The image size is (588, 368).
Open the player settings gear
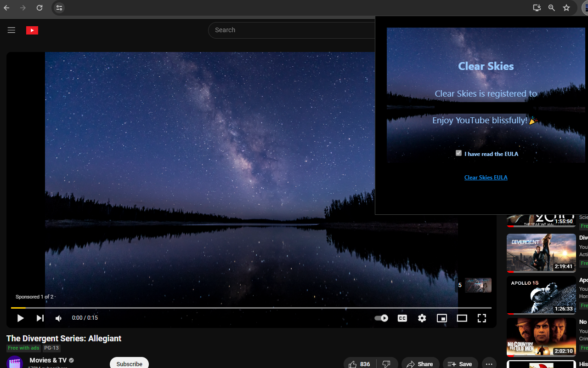pos(422,318)
